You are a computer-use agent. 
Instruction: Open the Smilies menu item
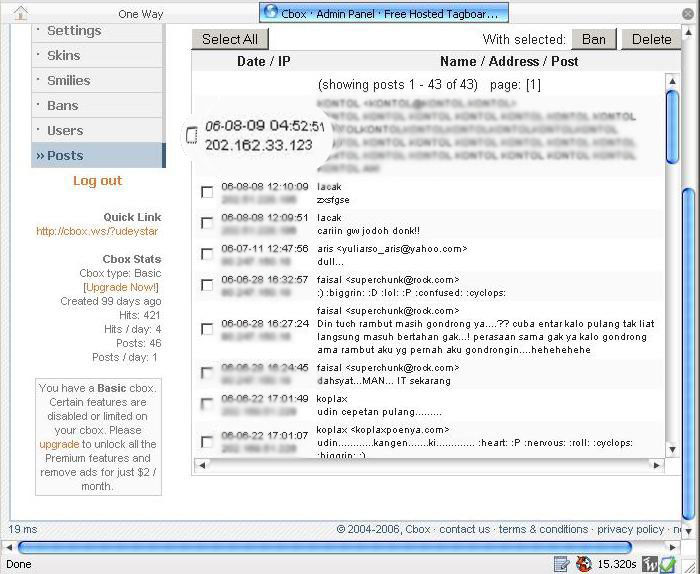tap(98, 80)
